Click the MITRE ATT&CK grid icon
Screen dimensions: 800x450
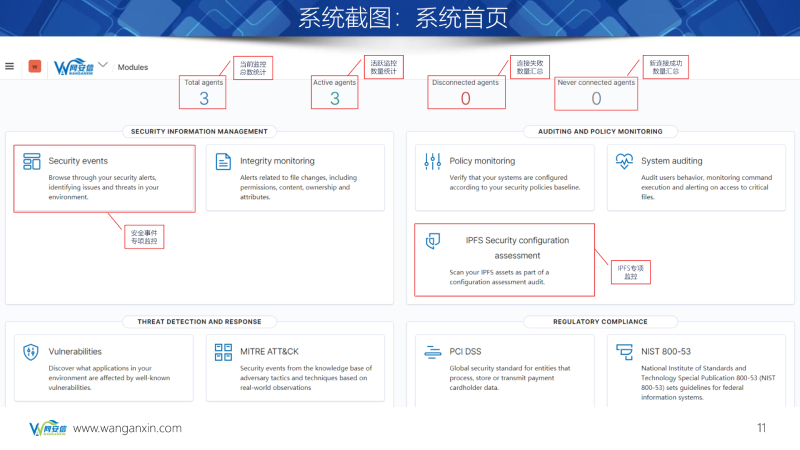(x=223, y=352)
